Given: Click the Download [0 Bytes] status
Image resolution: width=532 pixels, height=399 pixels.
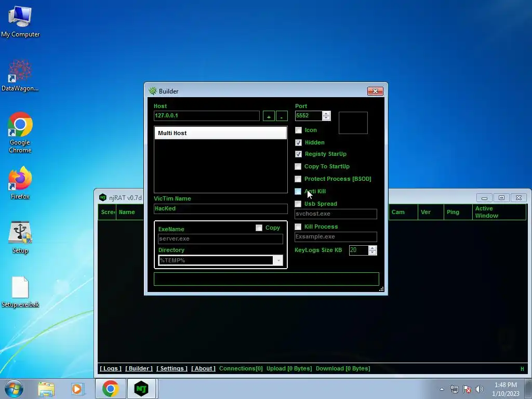Looking at the screenshot, I should tap(343, 368).
